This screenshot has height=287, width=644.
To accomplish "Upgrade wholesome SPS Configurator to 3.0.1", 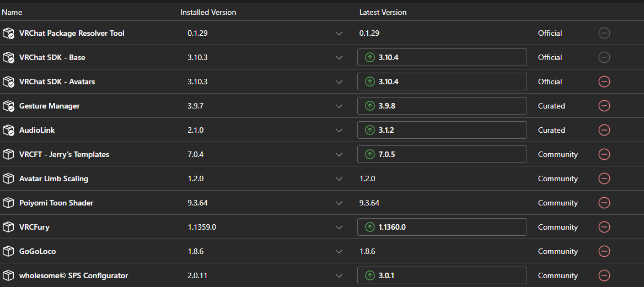I will [442, 275].
